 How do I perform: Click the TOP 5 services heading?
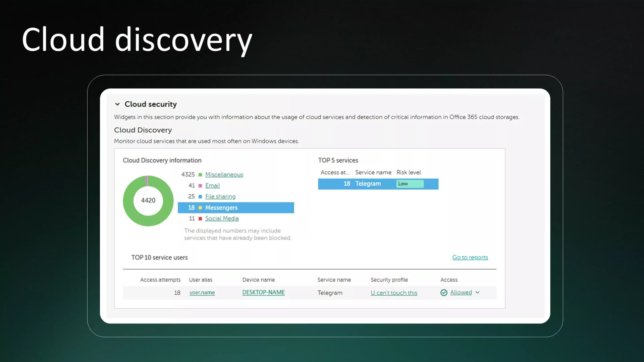tap(338, 160)
